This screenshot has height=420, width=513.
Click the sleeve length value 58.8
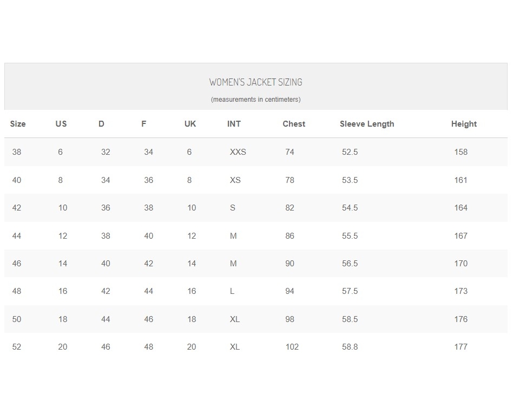(x=350, y=347)
